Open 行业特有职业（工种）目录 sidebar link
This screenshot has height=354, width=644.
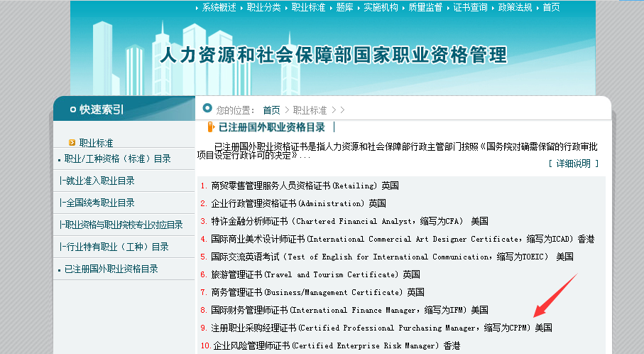(115, 247)
